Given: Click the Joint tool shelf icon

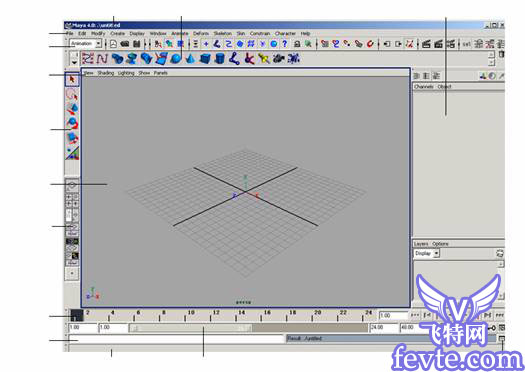Looking at the screenshot, I should tap(234, 59).
